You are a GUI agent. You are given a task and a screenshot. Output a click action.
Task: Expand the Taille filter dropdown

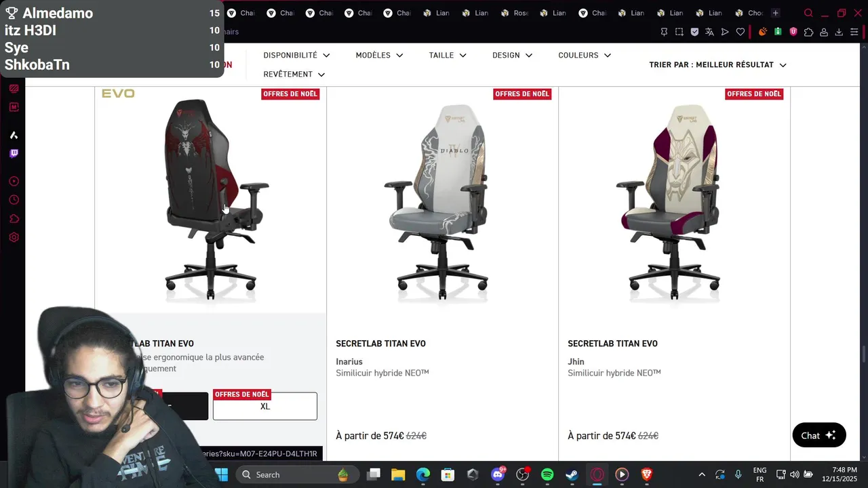click(448, 55)
